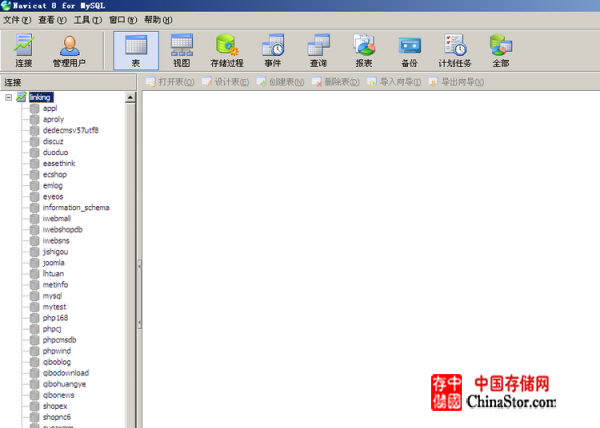Viewport: 600px width, 428px height.
Task: Select the php168 database
Action: pyautogui.click(x=55, y=318)
